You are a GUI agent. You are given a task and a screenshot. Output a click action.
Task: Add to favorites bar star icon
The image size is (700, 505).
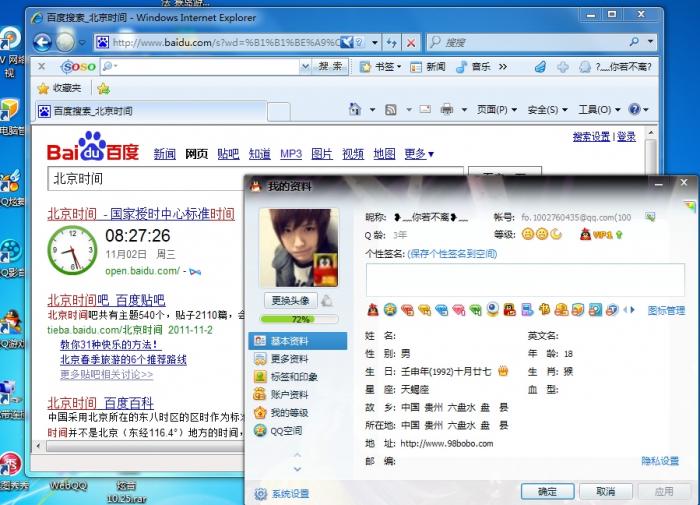[x=103, y=88]
